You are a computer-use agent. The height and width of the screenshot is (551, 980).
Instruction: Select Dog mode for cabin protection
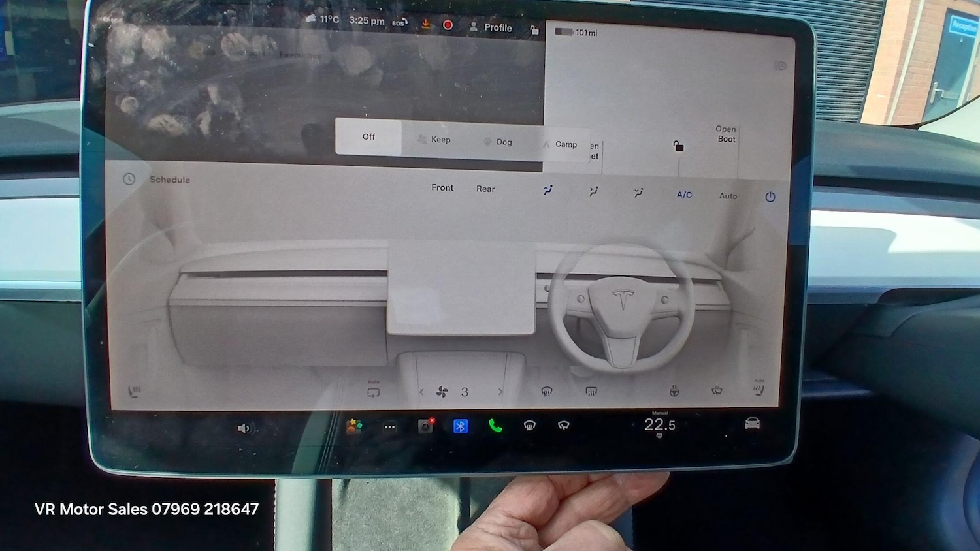498,142
